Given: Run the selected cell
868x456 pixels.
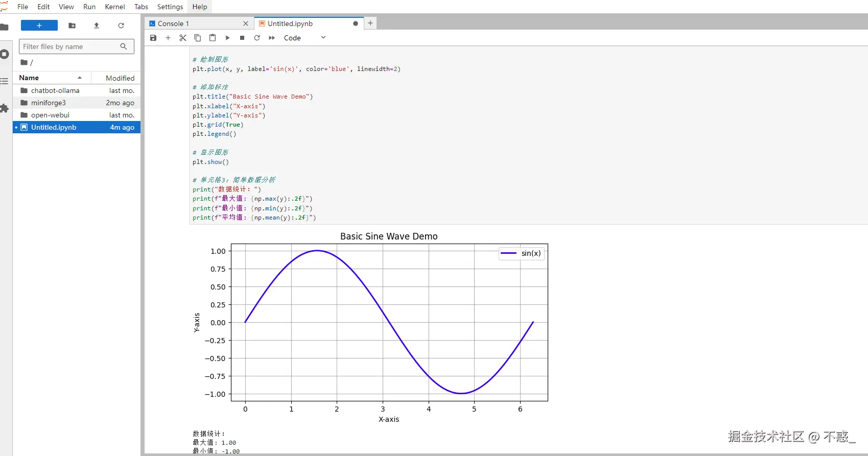Looking at the screenshot, I should point(227,38).
